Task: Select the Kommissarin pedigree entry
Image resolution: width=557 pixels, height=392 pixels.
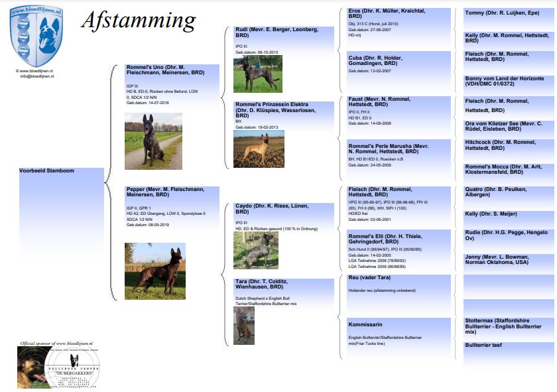Action: tap(365, 324)
